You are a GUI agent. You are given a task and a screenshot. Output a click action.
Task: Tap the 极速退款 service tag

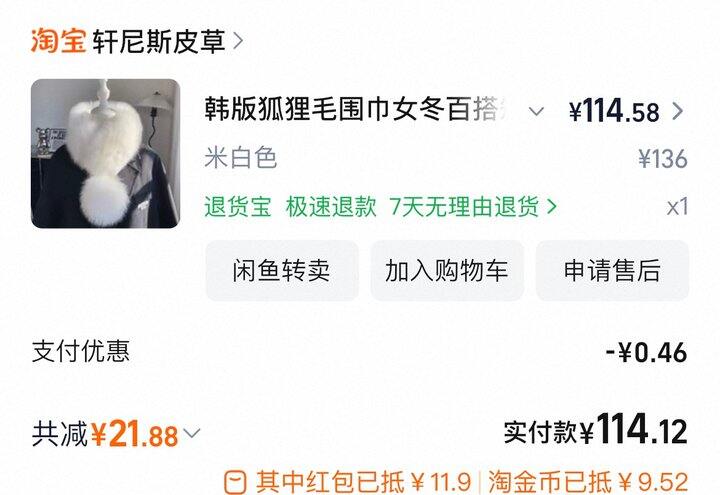[331, 207]
